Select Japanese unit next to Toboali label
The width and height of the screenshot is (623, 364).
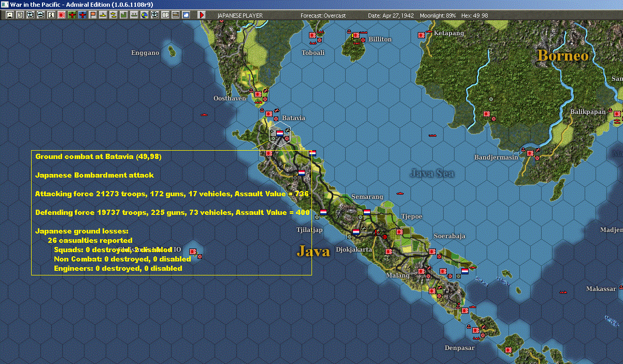[x=313, y=35]
